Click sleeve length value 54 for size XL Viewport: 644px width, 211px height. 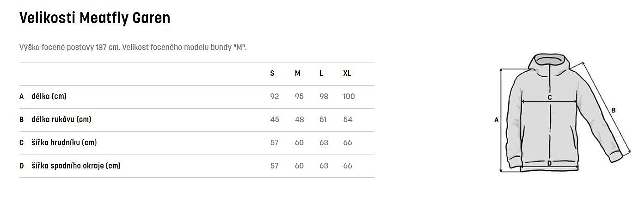(x=348, y=120)
